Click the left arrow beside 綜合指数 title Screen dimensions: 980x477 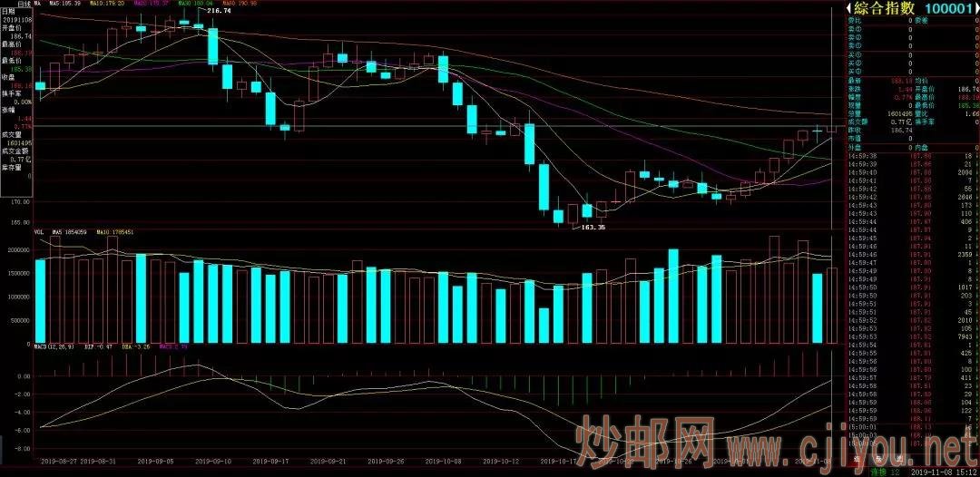click(849, 8)
